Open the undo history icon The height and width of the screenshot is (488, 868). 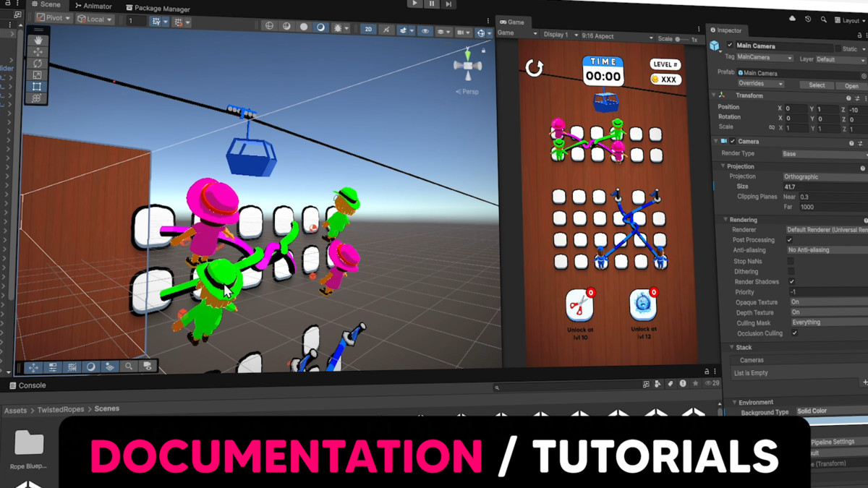pos(808,19)
